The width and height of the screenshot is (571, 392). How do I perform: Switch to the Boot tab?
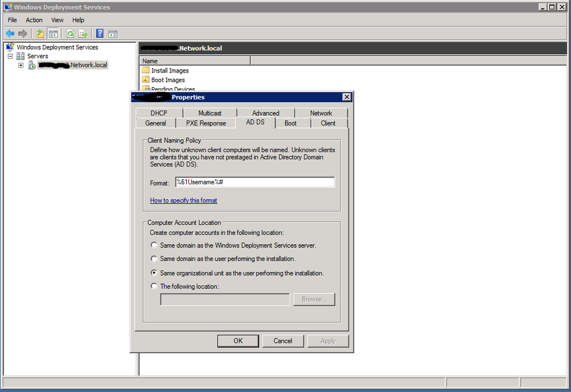point(290,123)
